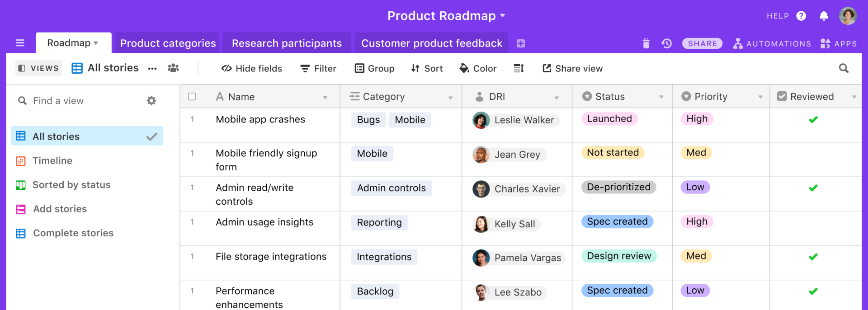Click the Find a view search field
This screenshot has height=310, width=868.
click(x=81, y=101)
